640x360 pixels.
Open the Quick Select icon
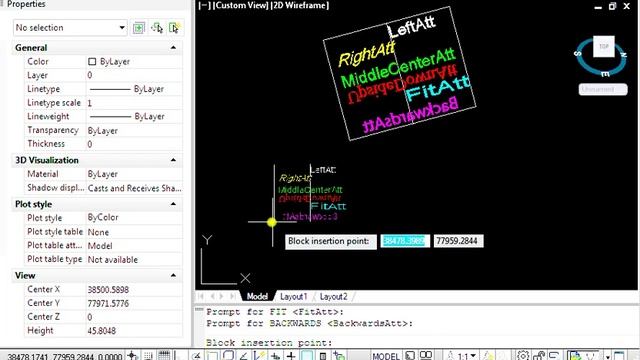pyautogui.click(x=174, y=28)
